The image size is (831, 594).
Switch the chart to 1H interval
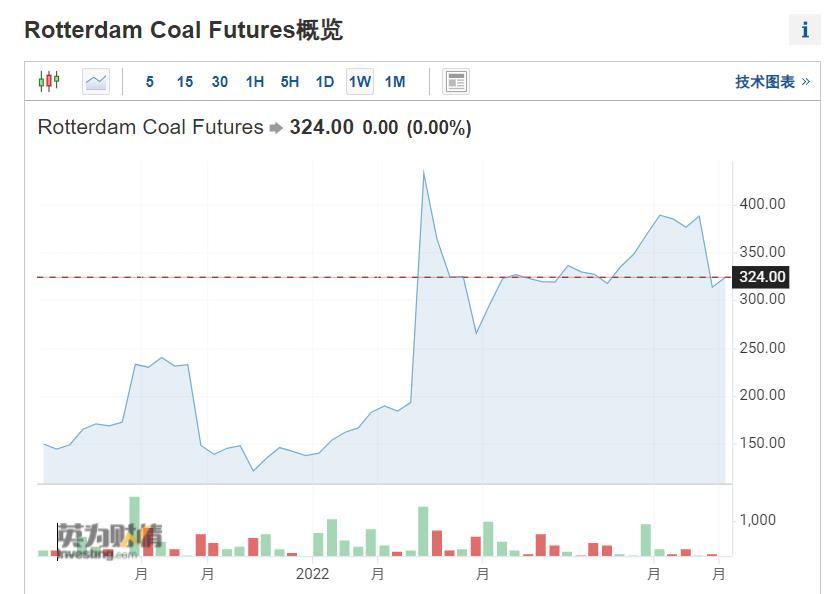point(255,82)
